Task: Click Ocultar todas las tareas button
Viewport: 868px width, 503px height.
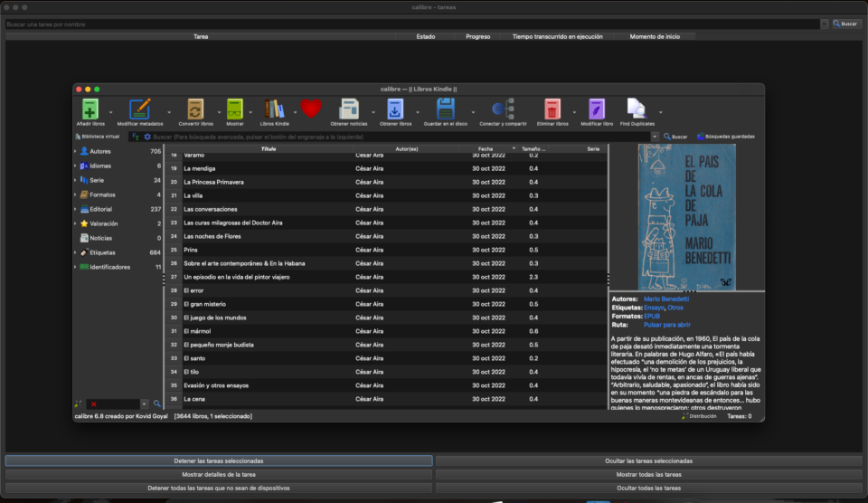Action: (648, 488)
